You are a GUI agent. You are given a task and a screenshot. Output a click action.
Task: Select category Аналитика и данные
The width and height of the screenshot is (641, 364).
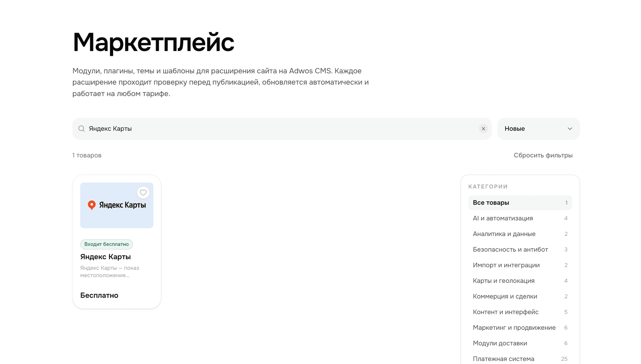[x=520, y=234]
